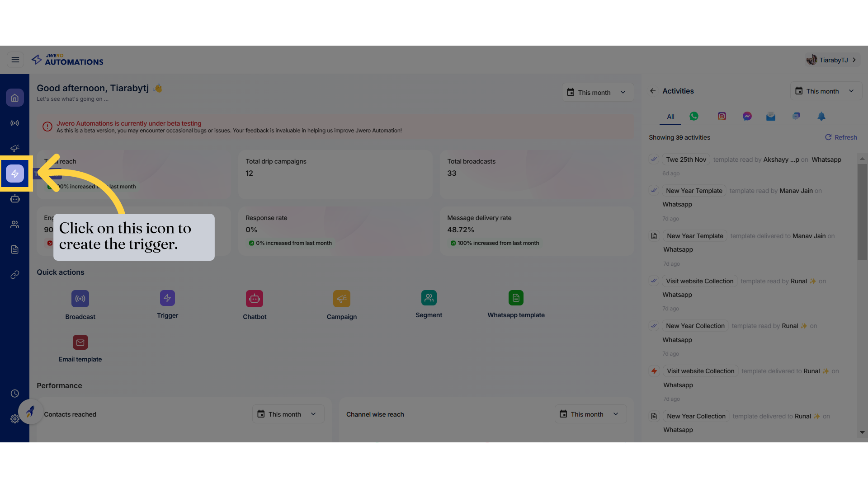This screenshot has width=868, height=488.
Task: Expand Activities This month dropdown
Action: (825, 91)
